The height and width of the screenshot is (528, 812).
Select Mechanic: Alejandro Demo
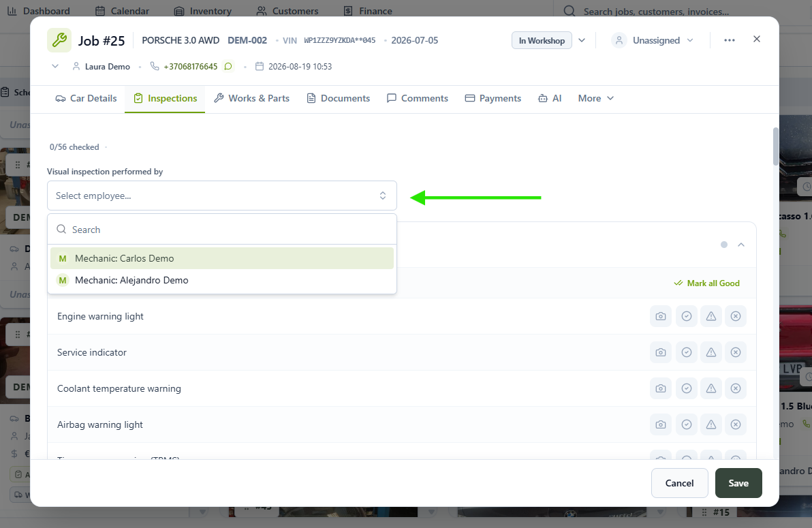pos(221,280)
